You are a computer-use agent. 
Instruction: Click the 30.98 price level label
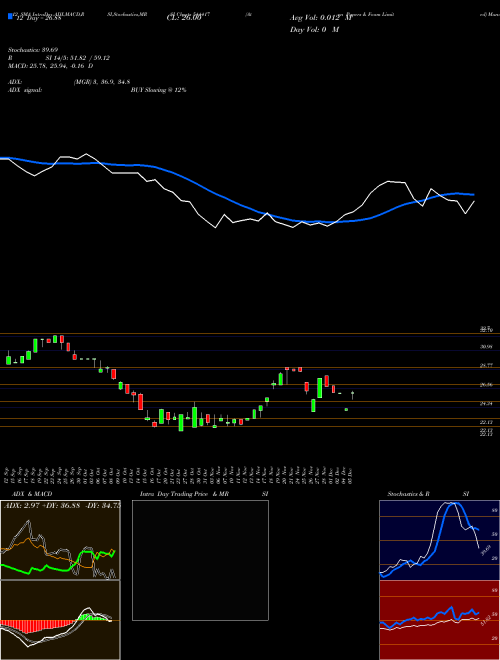tap(486, 346)
